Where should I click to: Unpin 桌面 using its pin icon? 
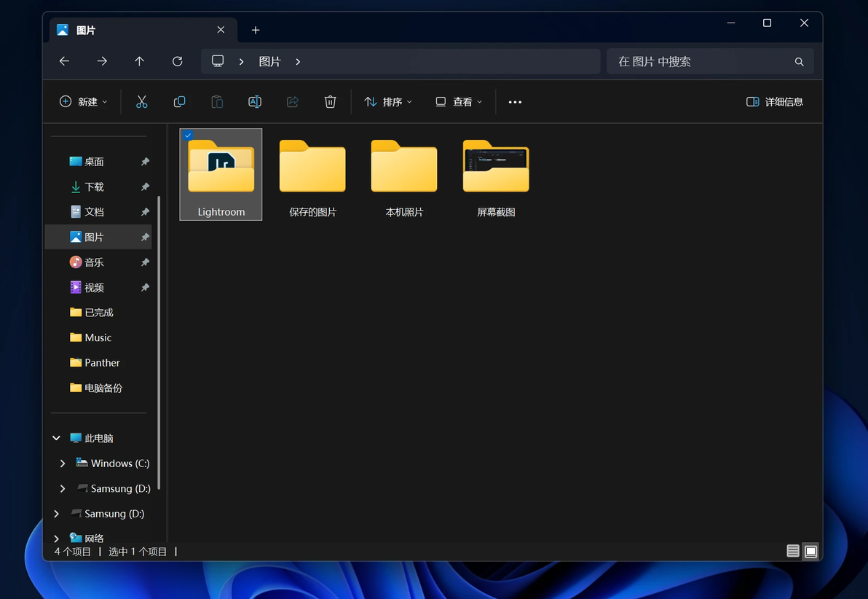click(145, 162)
